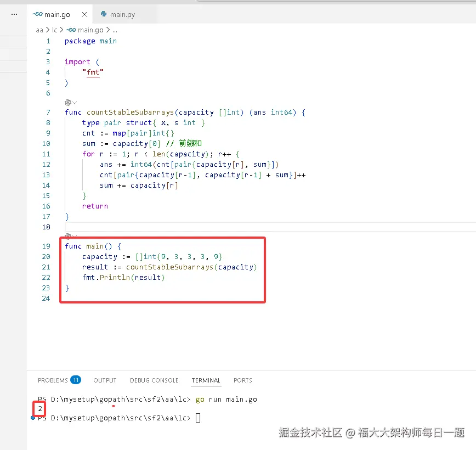
Task: Open the DEBUG CONSOLE tab
Action: 154,380
